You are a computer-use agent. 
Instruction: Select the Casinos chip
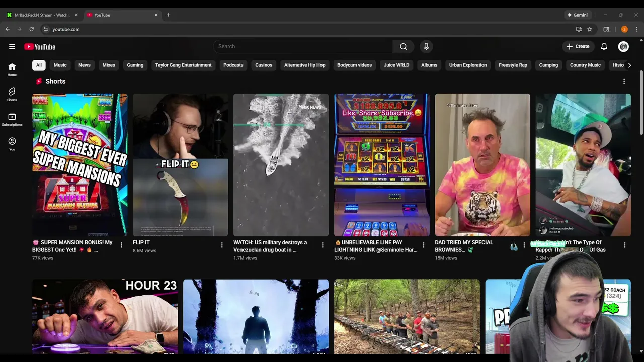pyautogui.click(x=264, y=65)
